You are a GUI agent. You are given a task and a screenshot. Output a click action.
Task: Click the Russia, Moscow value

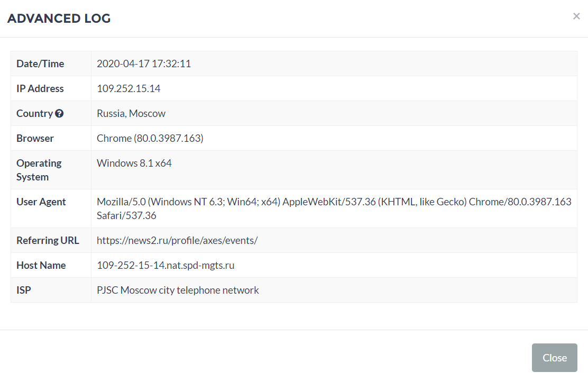pos(131,113)
